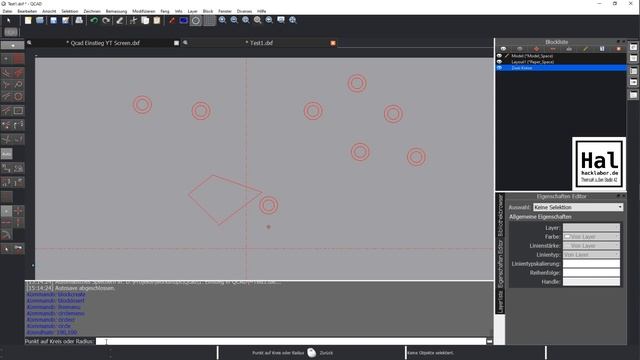Open the Datei menu

7,11
